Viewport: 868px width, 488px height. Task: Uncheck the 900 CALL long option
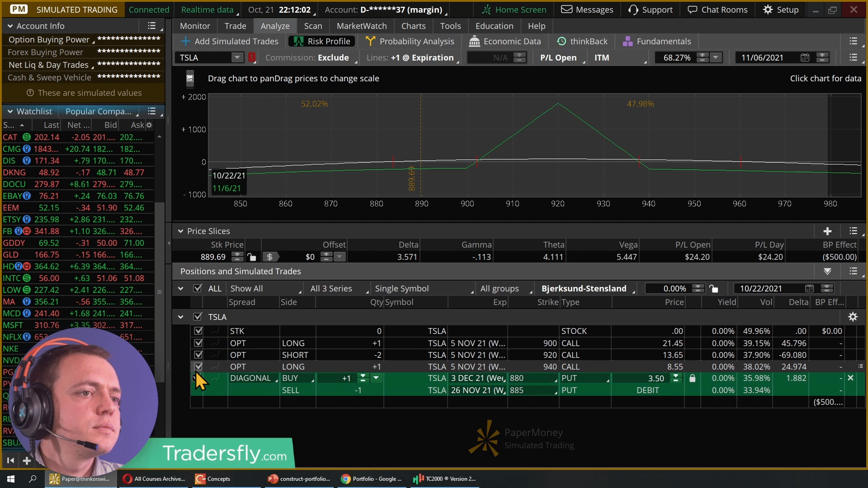(198, 343)
